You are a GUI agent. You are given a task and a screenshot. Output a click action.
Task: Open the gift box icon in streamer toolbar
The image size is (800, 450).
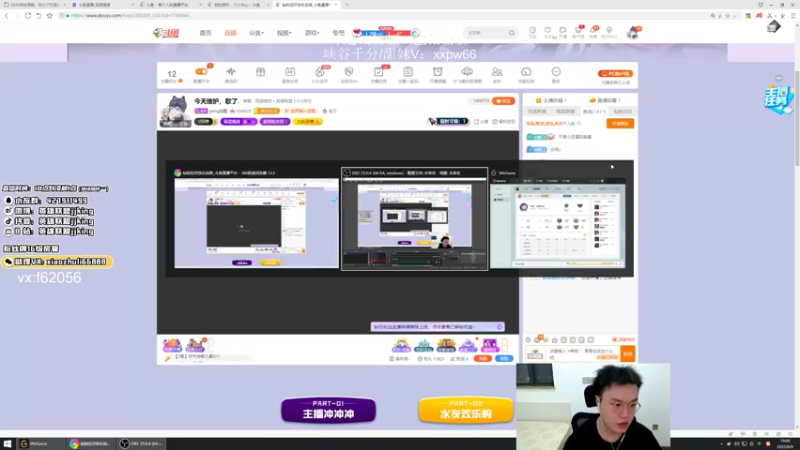coord(260,72)
